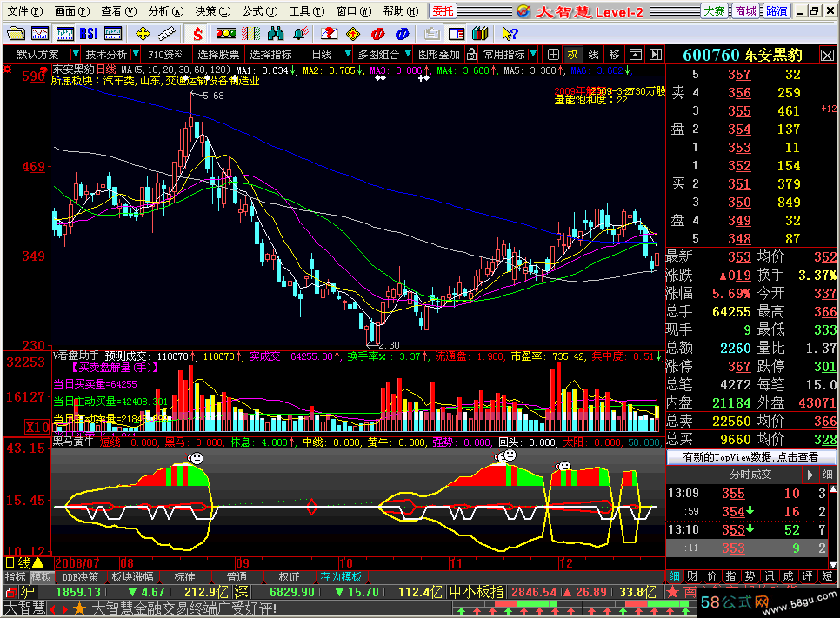Viewport: 840px width, 618px height.
Task: Open the books library icon
Action: click(x=481, y=34)
